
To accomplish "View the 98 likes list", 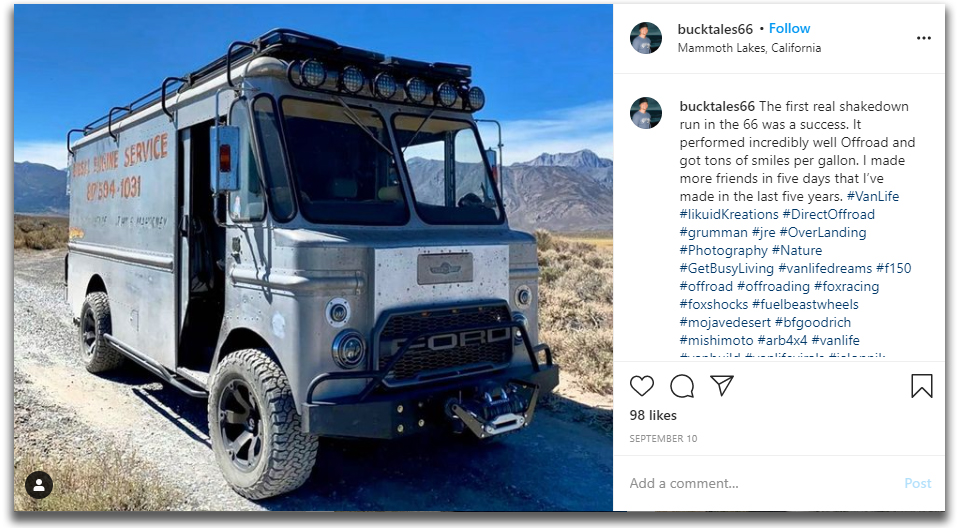I will tap(653, 415).
